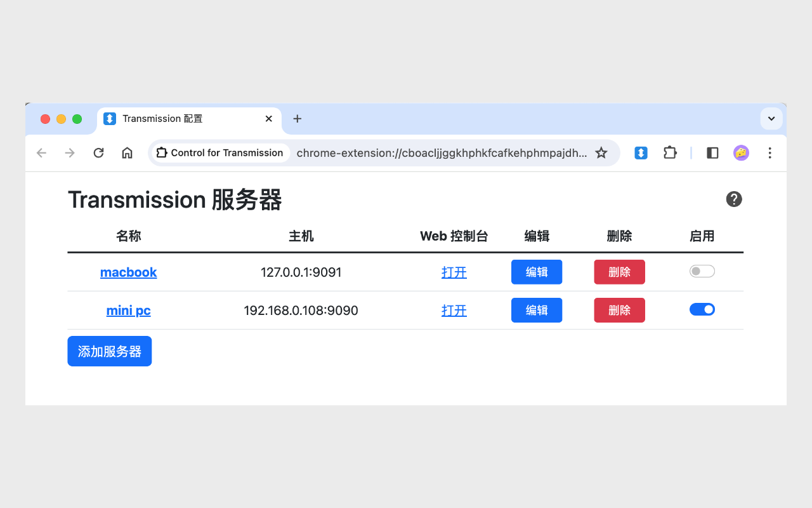Open the Extensions puzzle piece menu
The image size is (812, 508).
pyautogui.click(x=670, y=153)
